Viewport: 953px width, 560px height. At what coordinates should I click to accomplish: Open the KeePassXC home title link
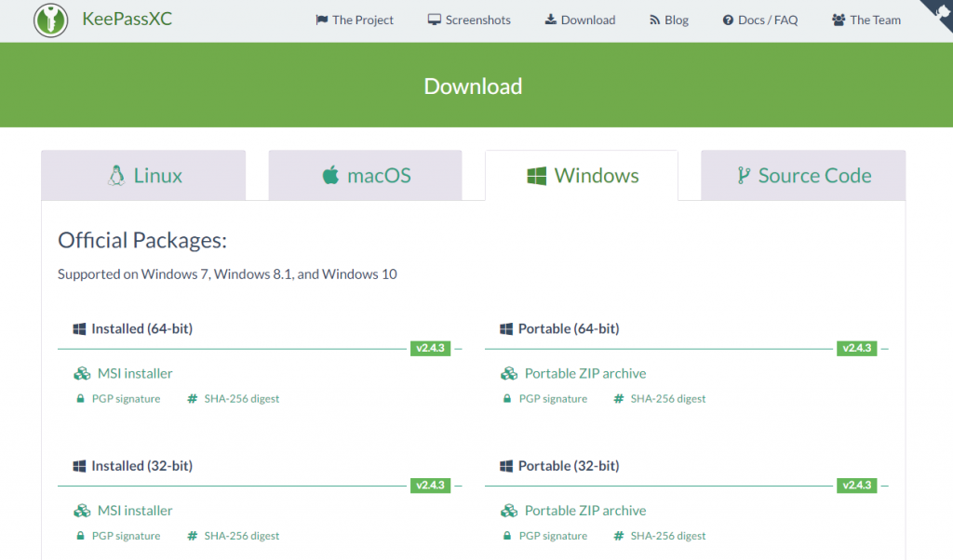click(x=127, y=19)
